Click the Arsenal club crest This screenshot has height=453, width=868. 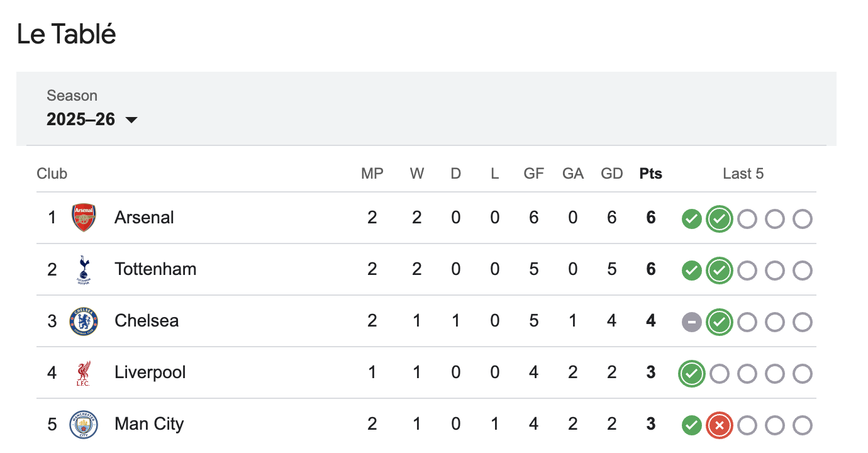pos(84,218)
